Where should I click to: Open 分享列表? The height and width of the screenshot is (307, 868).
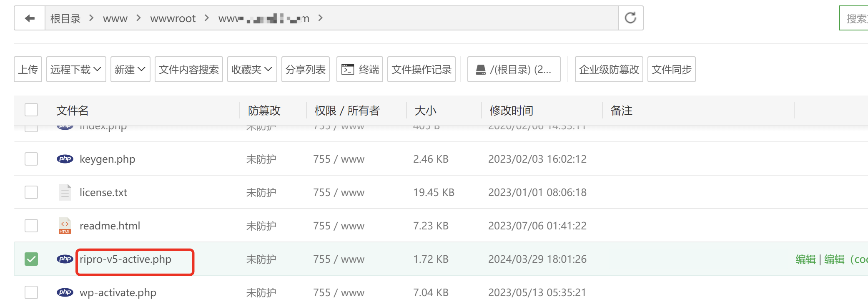(x=305, y=69)
